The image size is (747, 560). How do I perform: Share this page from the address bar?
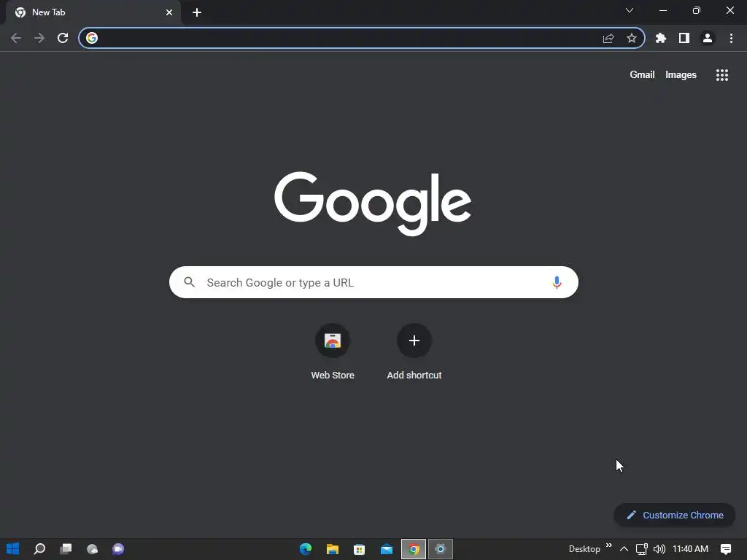[x=608, y=38]
